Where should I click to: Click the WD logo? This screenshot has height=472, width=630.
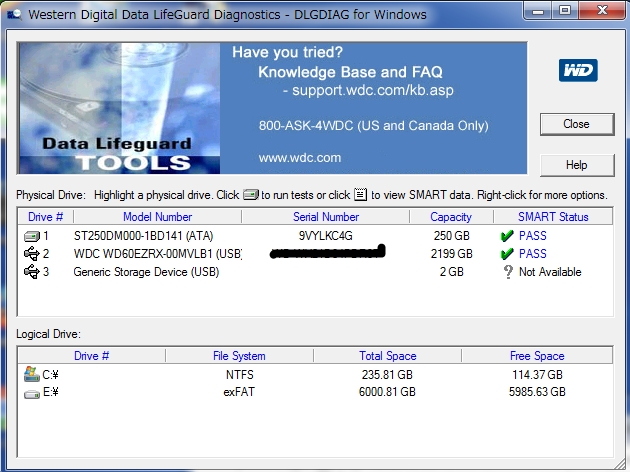[578, 70]
